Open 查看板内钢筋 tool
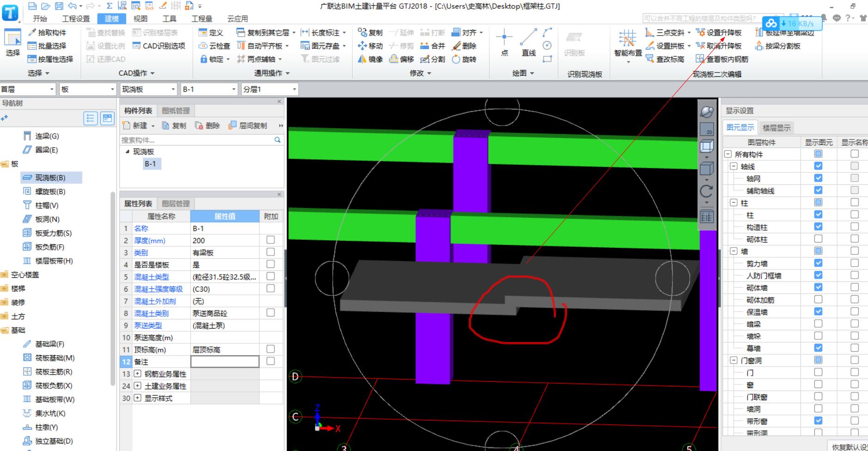Screen dimensions: 868x451 (x=722, y=59)
